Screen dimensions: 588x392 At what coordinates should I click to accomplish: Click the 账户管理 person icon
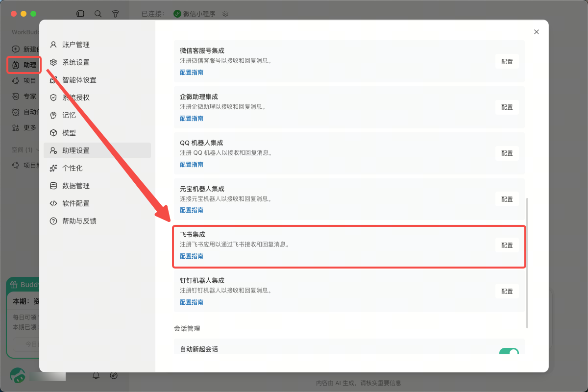pyautogui.click(x=53, y=45)
